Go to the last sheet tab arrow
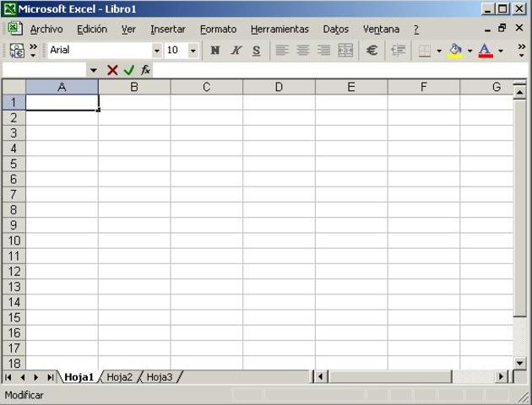Image resolution: width=532 pixels, height=405 pixels. 50,377
